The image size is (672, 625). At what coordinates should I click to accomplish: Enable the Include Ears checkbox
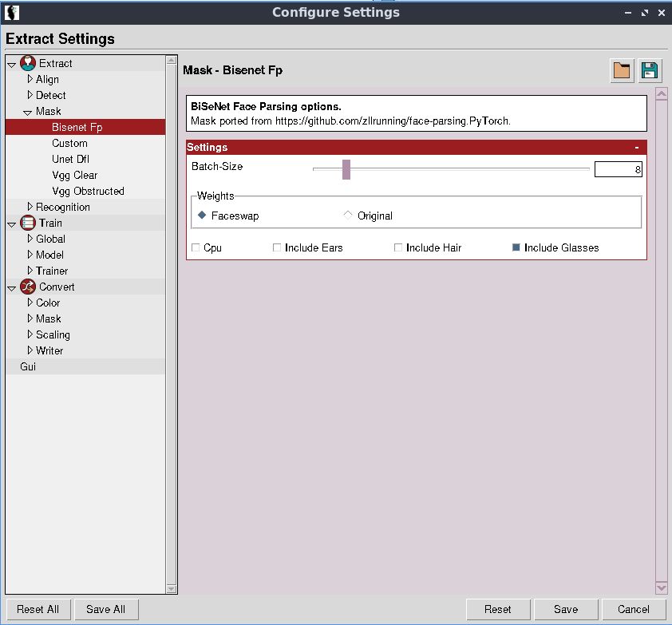(x=277, y=247)
